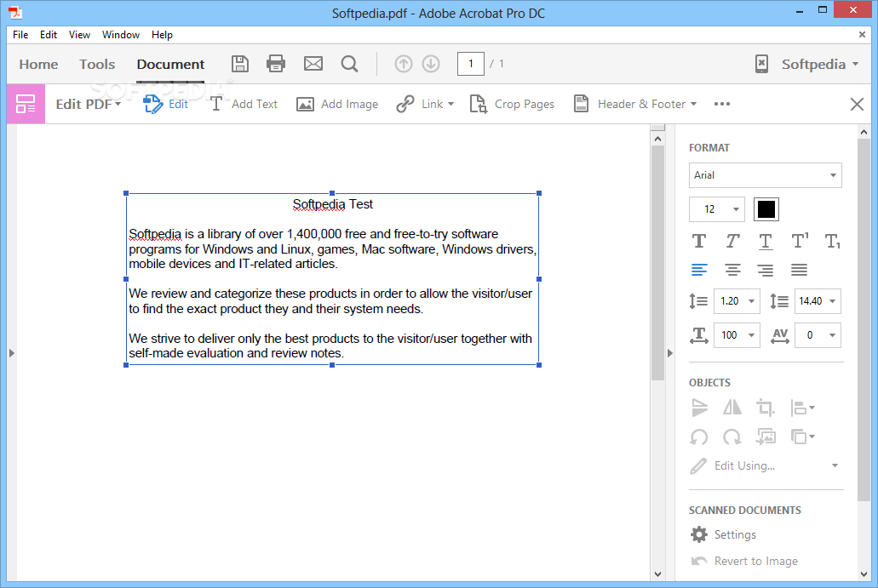Collapse the right Format pane arrow
Image resolution: width=878 pixels, height=588 pixels.
pyautogui.click(x=669, y=353)
